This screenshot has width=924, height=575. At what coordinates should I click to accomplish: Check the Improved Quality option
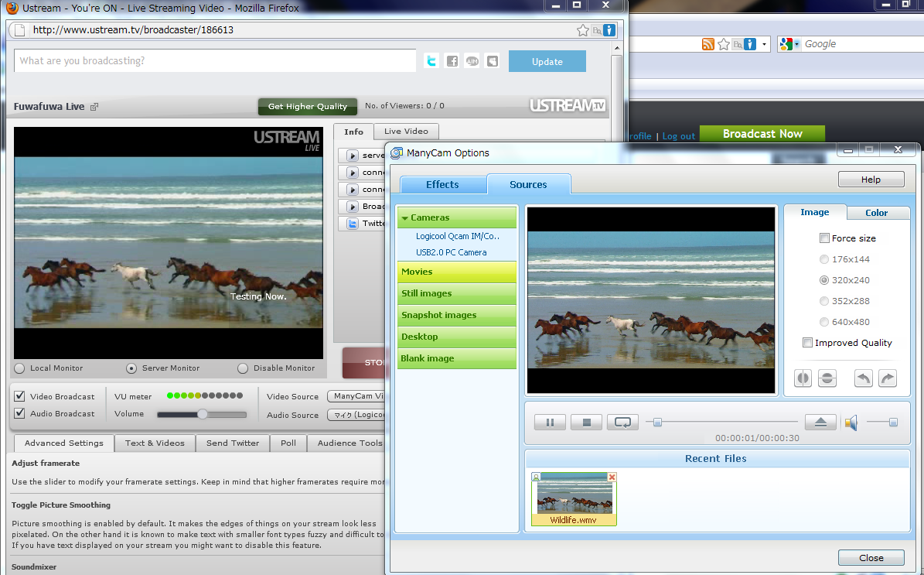pos(808,343)
